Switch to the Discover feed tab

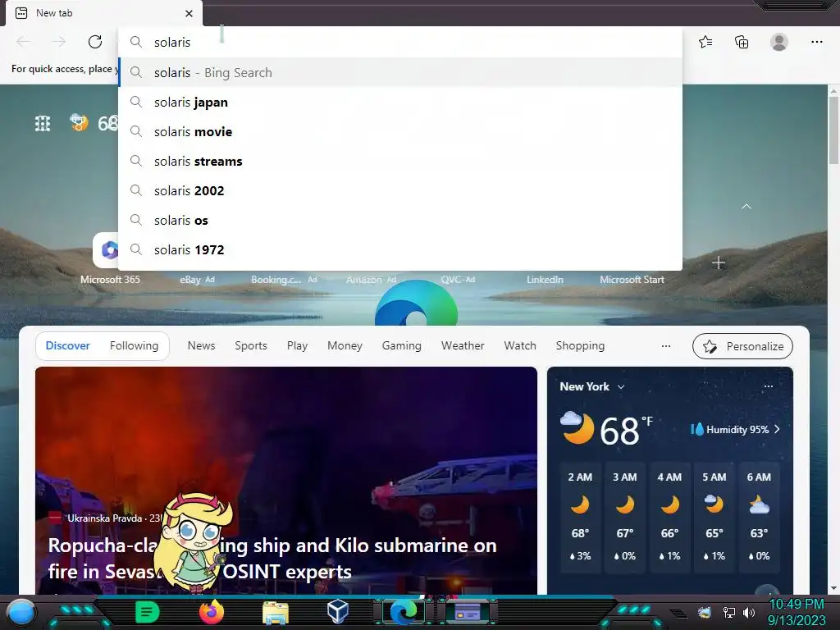click(67, 345)
